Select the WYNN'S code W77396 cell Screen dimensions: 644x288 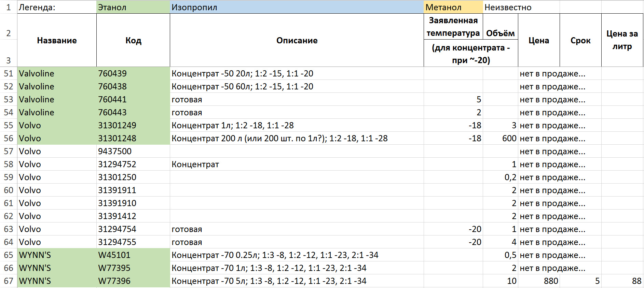133,281
